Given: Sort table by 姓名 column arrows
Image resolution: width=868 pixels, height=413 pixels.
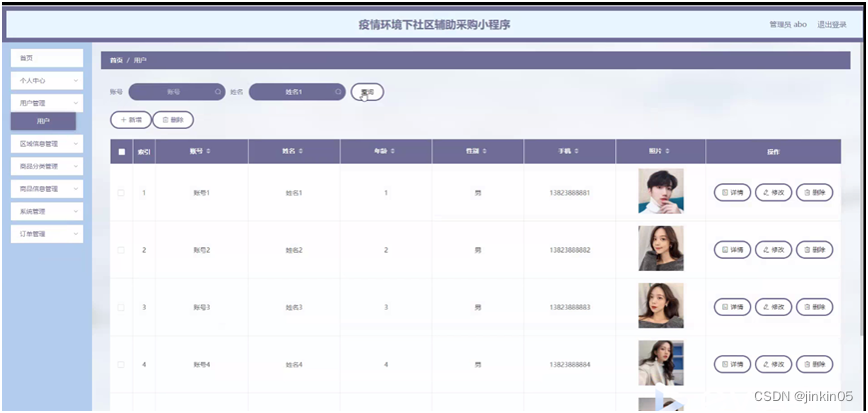Looking at the screenshot, I should [x=301, y=151].
